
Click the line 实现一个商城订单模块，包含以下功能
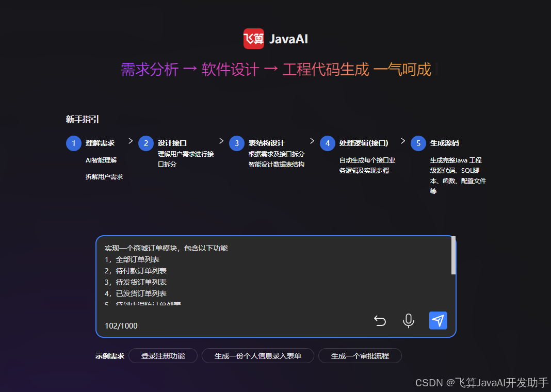166,248
